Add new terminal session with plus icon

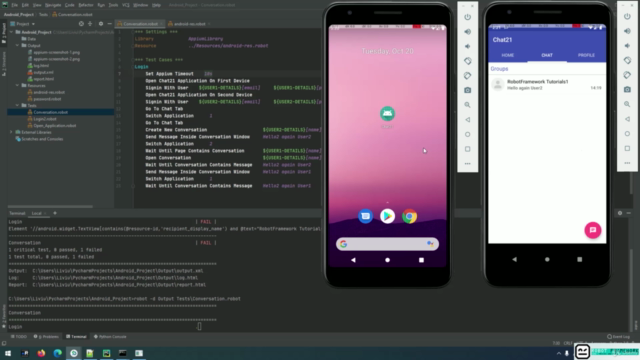click(x=55, y=213)
